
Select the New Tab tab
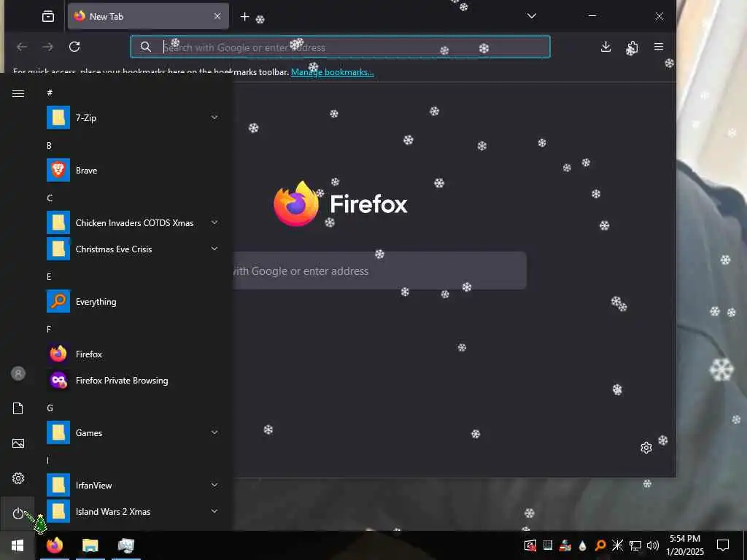[x=149, y=16]
